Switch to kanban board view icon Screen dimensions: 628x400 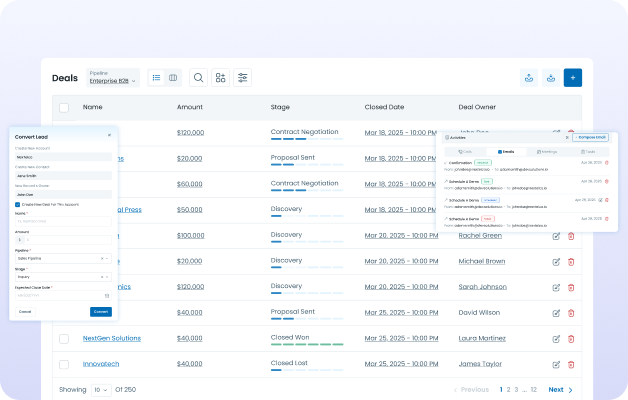(173, 78)
